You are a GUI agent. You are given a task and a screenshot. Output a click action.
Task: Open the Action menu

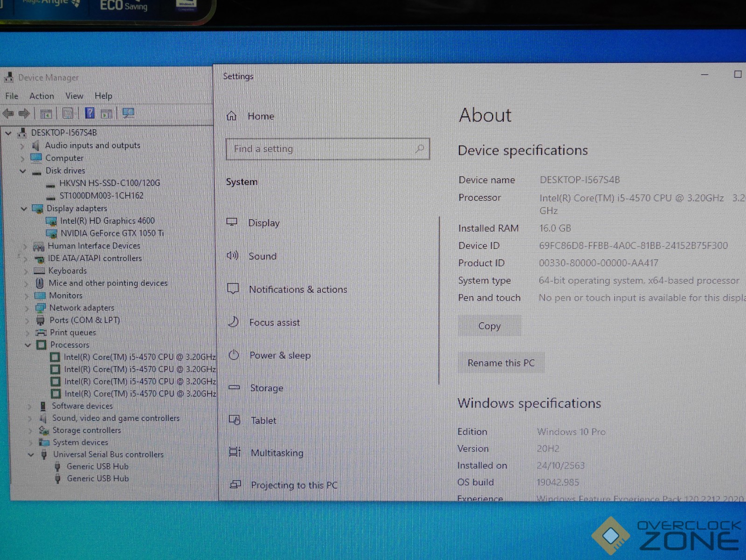point(41,96)
